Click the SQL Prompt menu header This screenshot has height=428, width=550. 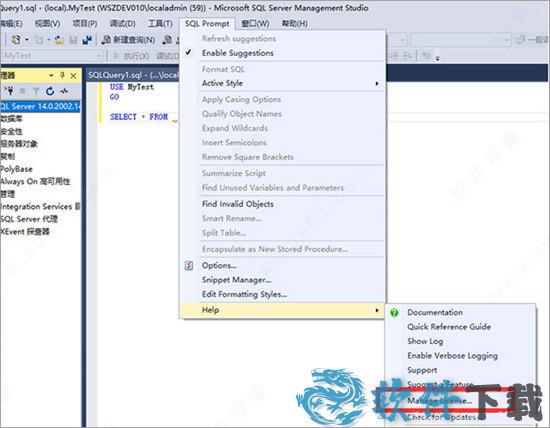[x=207, y=24]
